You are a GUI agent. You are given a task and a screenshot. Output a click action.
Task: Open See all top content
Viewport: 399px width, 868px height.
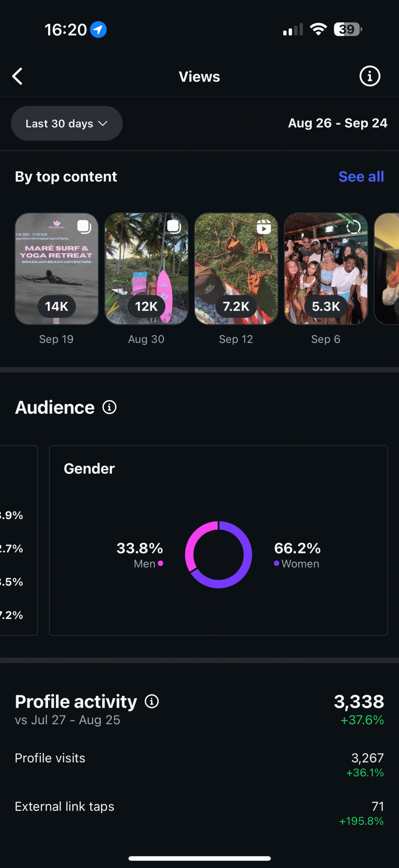361,177
